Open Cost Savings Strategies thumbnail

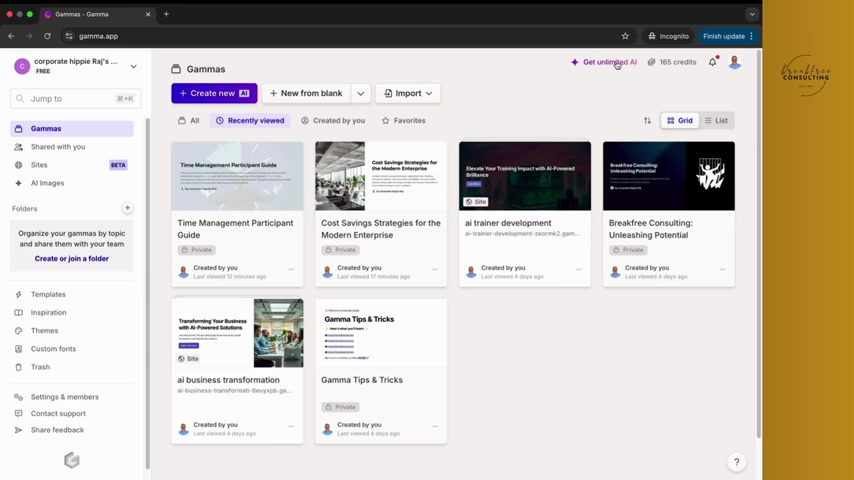[x=381, y=176]
